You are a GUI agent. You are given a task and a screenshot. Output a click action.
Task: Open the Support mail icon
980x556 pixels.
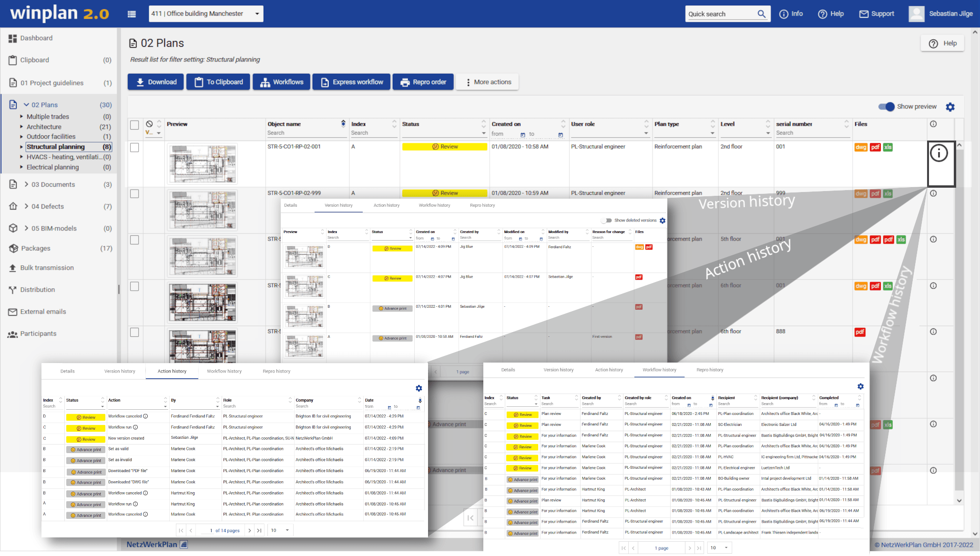click(864, 14)
